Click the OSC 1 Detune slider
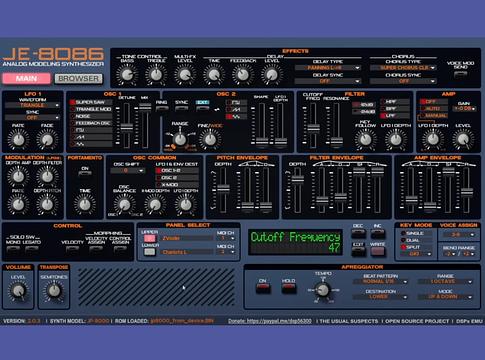Image resolution: width=485 pixels, height=360 pixels. click(126, 126)
